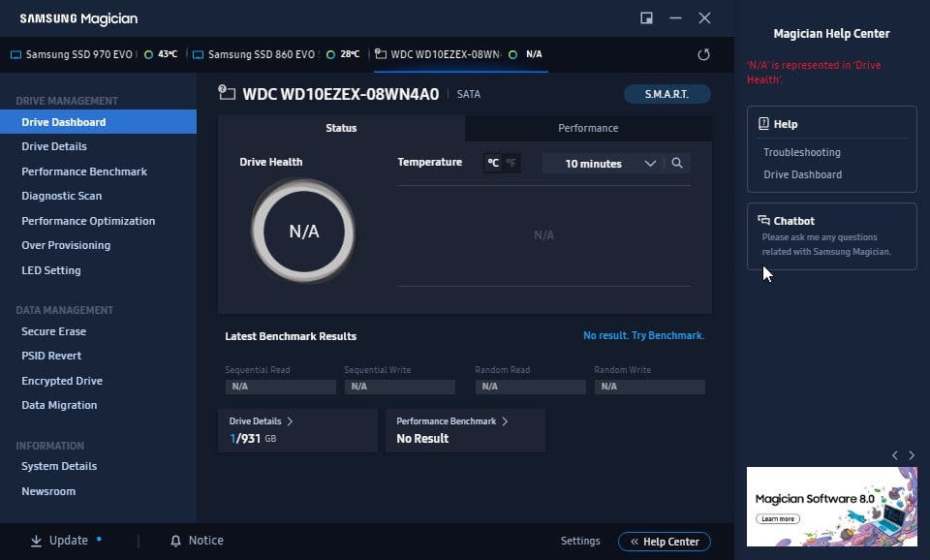Click the Update download icon
This screenshot has width=930, height=560.
pyautogui.click(x=36, y=541)
